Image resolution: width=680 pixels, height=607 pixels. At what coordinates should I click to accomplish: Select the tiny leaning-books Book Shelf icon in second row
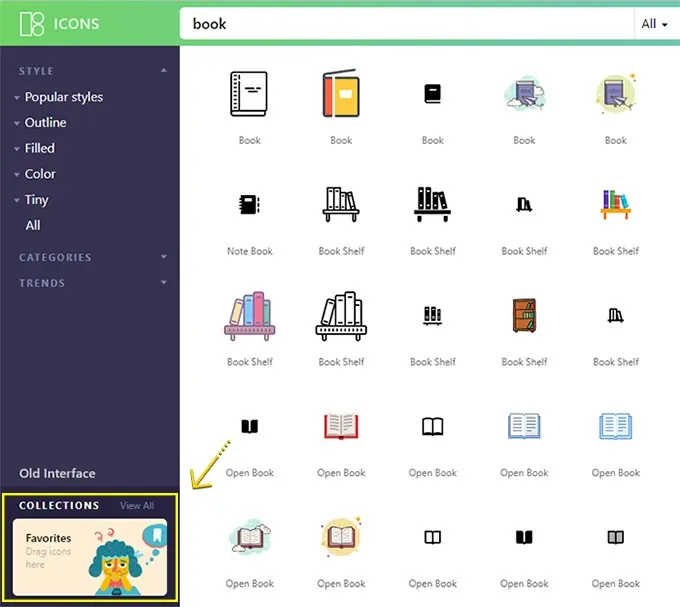[524, 204]
